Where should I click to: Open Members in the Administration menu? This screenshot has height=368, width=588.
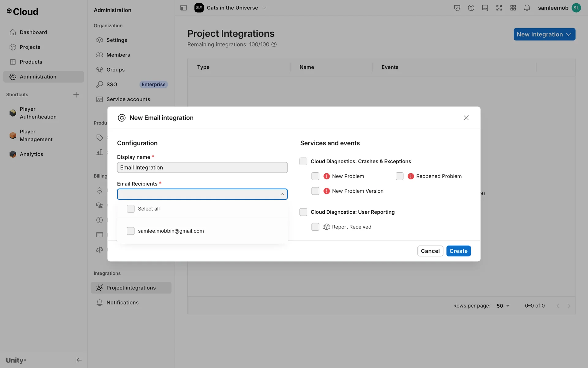coord(118,55)
